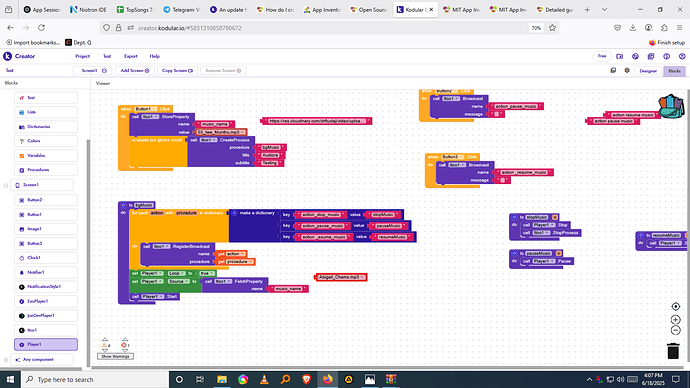Click the Show Warnings button

[115, 356]
